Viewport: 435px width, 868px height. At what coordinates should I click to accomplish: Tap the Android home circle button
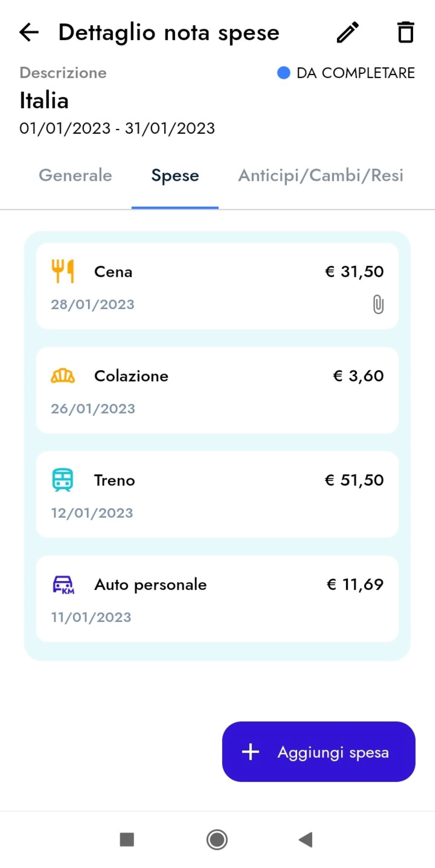coord(217,839)
